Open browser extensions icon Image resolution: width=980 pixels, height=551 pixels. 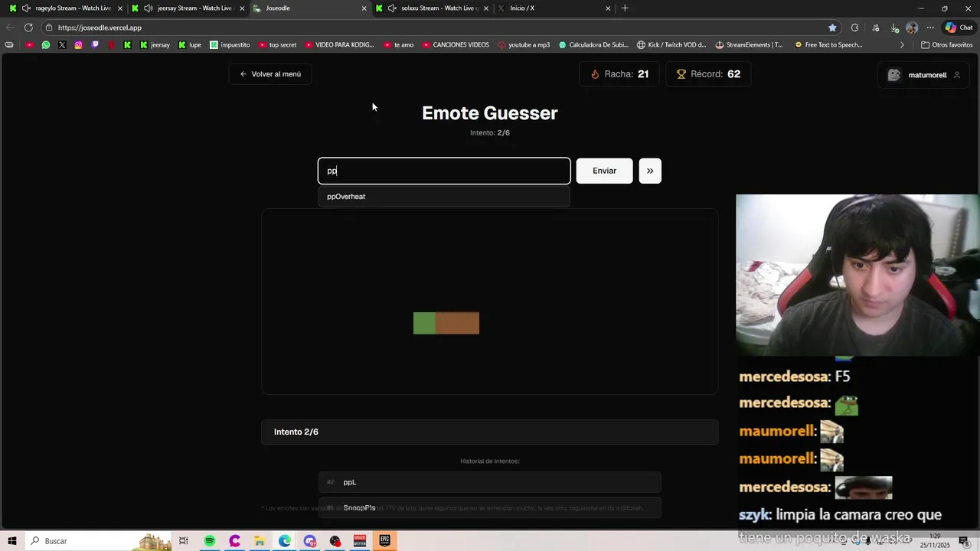coord(854,28)
